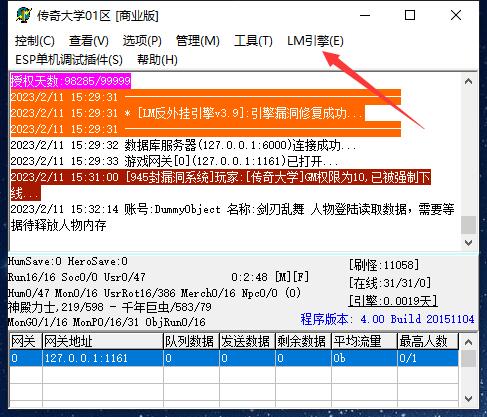Click the 0/1 max players cell
The height and width of the screenshot is (417, 487).
428,358
